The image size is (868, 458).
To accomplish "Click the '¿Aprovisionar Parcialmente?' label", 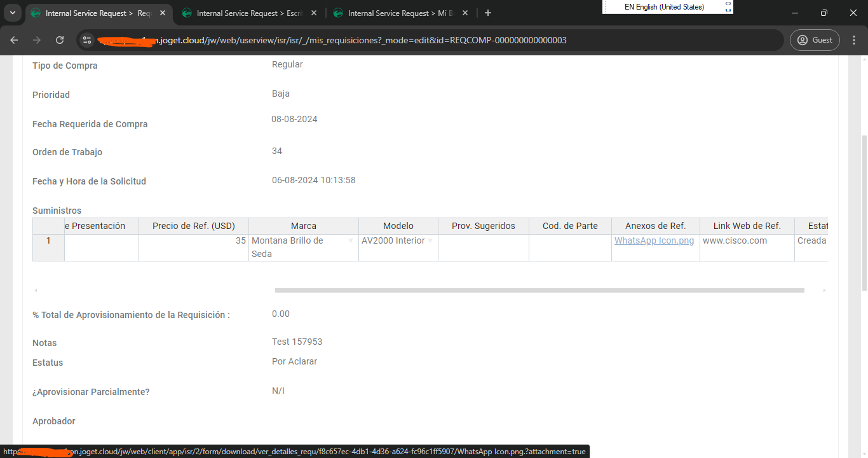I will point(91,392).
